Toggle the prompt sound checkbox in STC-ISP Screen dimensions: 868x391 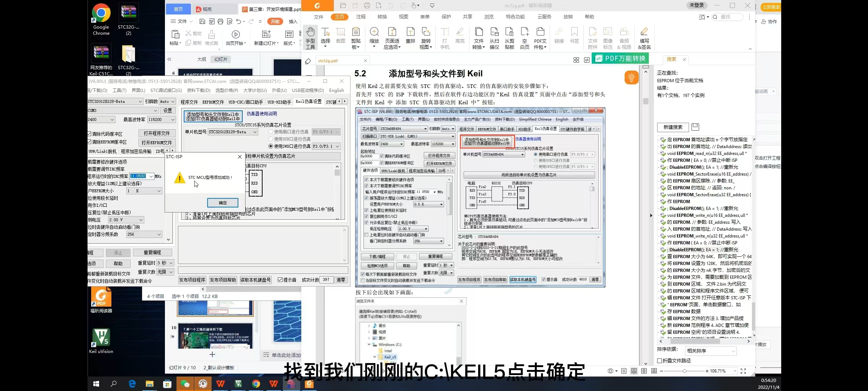click(280, 280)
